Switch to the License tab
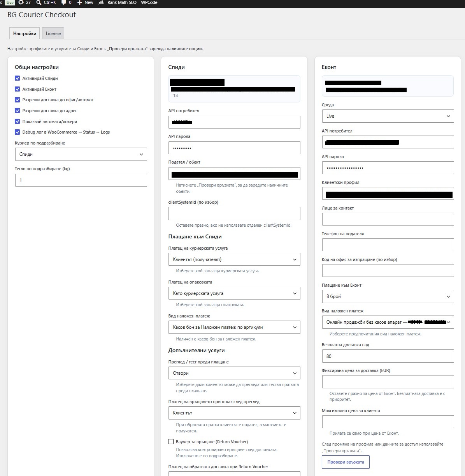Image resolution: width=465 pixels, height=476 pixels. tap(53, 33)
